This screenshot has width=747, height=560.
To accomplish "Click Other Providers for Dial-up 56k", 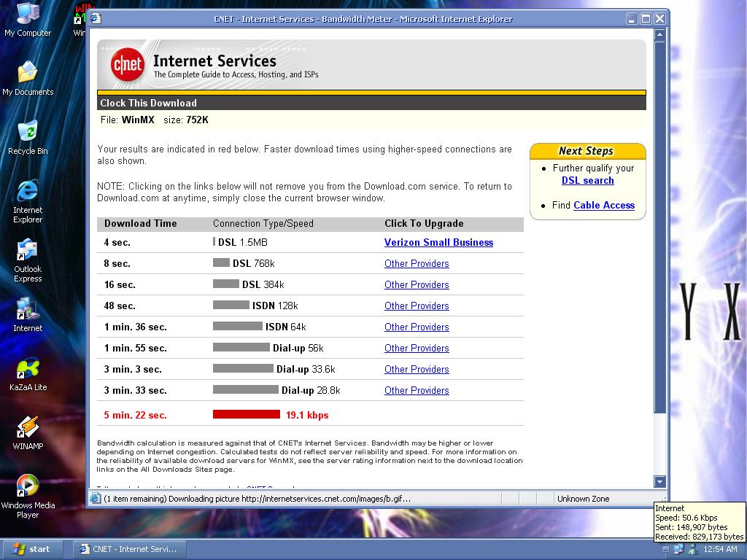I will point(417,349).
